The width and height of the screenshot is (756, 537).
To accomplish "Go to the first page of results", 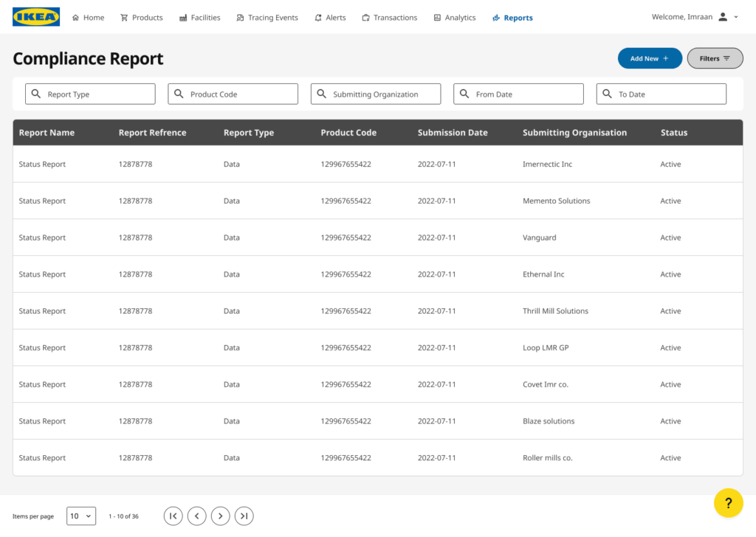I will point(173,516).
